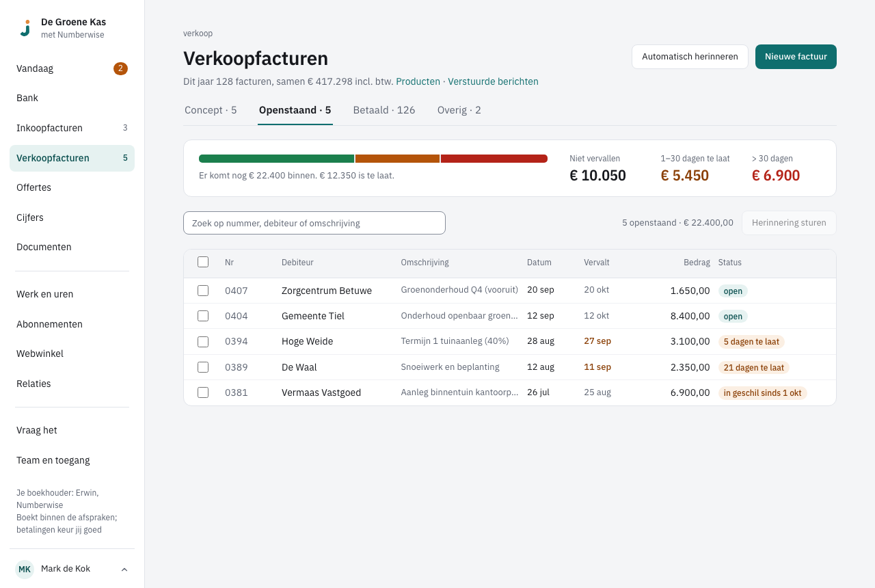875x588 pixels.
Task: Click the '21 dagen te laat' status badge
Action: click(754, 367)
